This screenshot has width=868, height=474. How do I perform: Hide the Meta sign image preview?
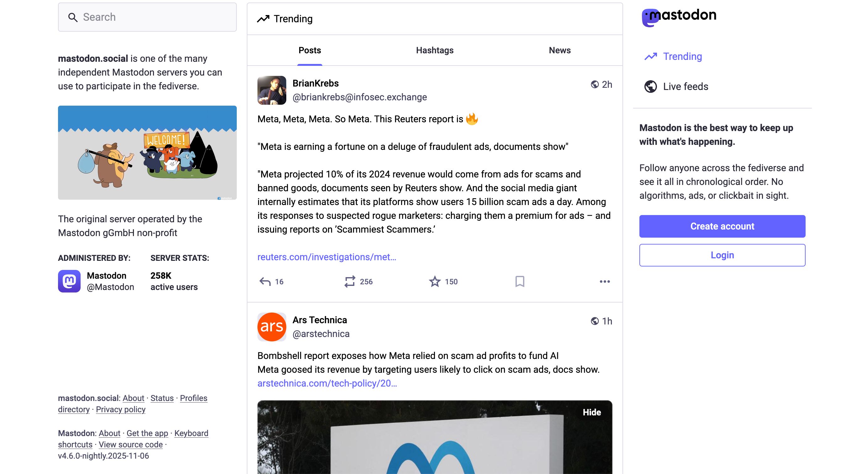coord(592,412)
